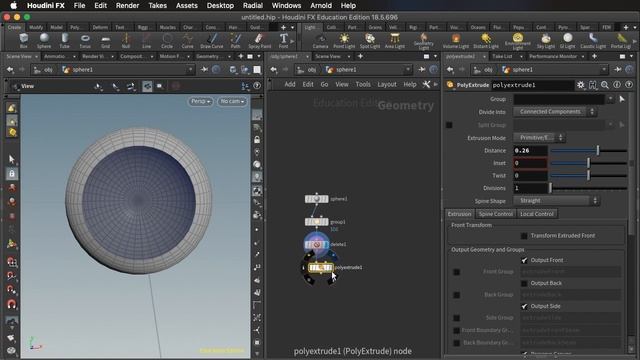Image resolution: width=640 pixels, height=360 pixels.
Task: Uncheck the Output Front checkbox
Action: (524, 260)
